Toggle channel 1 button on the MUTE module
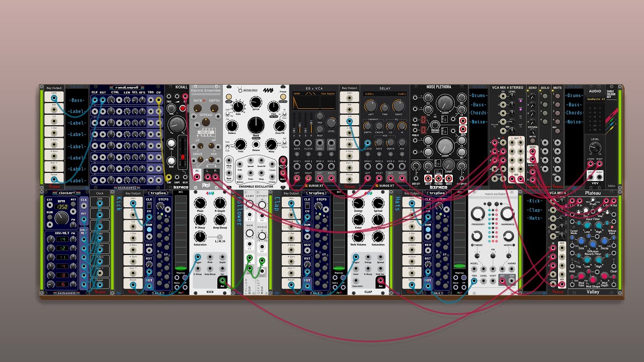 (x=557, y=96)
